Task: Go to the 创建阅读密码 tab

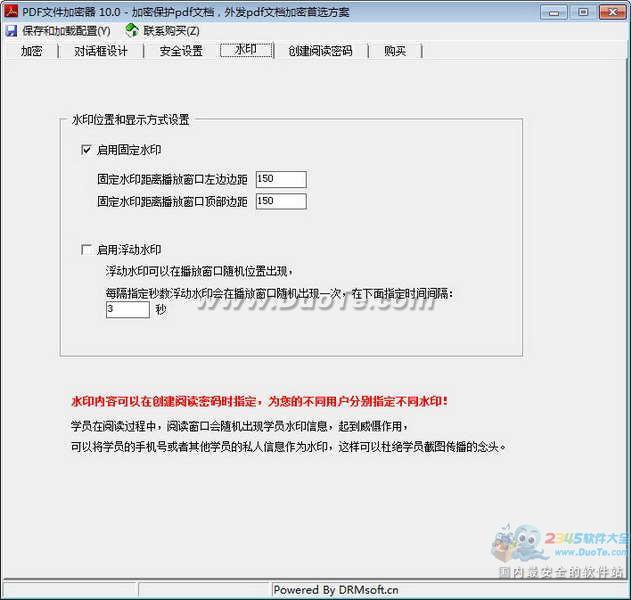Action: click(320, 51)
